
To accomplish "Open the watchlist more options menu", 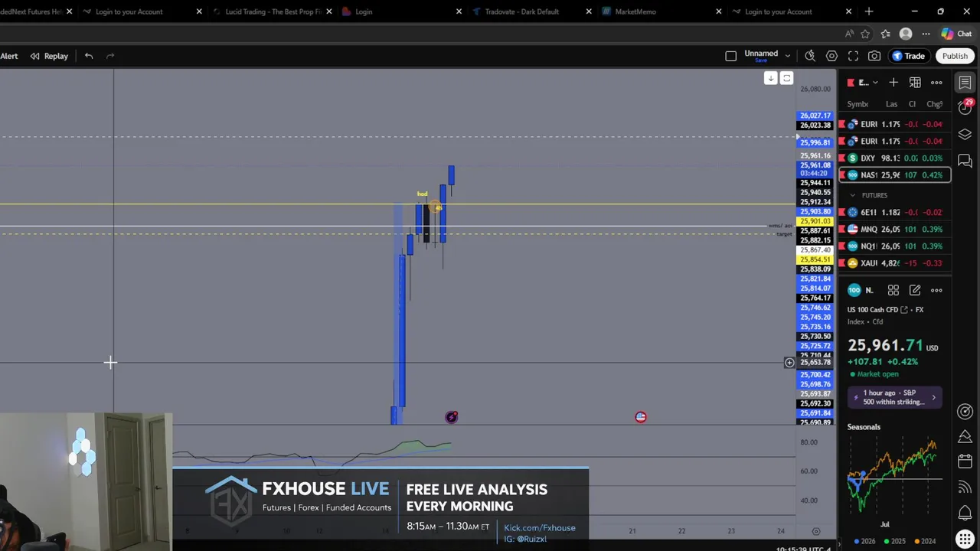I will [x=936, y=83].
